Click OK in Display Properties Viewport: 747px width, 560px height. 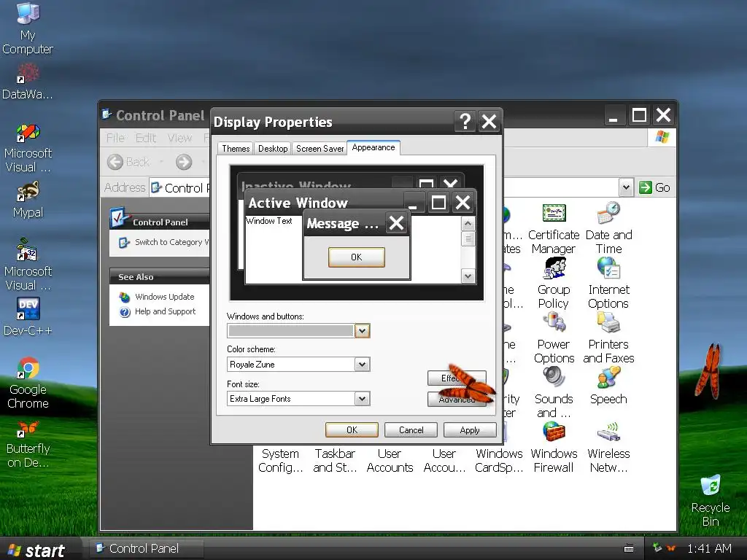[352, 430]
